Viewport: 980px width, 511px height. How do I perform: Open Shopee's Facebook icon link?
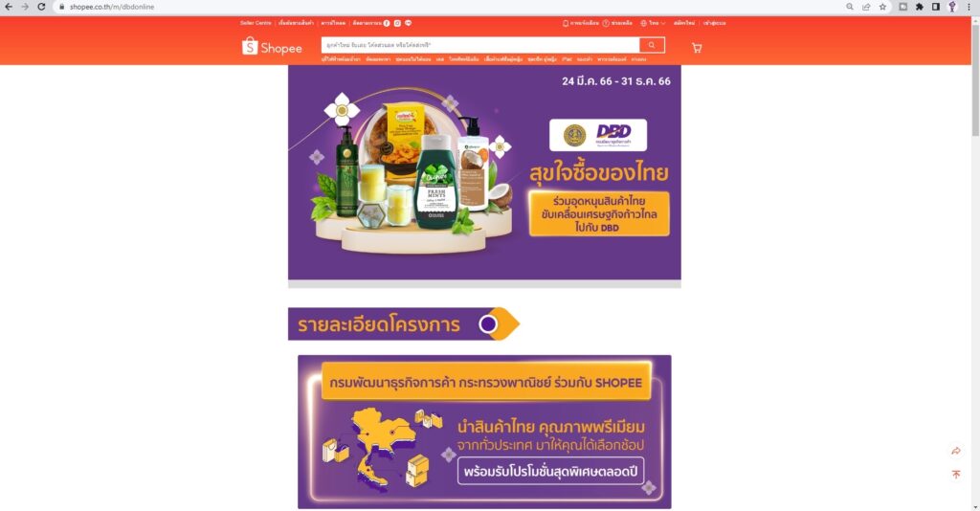coord(387,23)
